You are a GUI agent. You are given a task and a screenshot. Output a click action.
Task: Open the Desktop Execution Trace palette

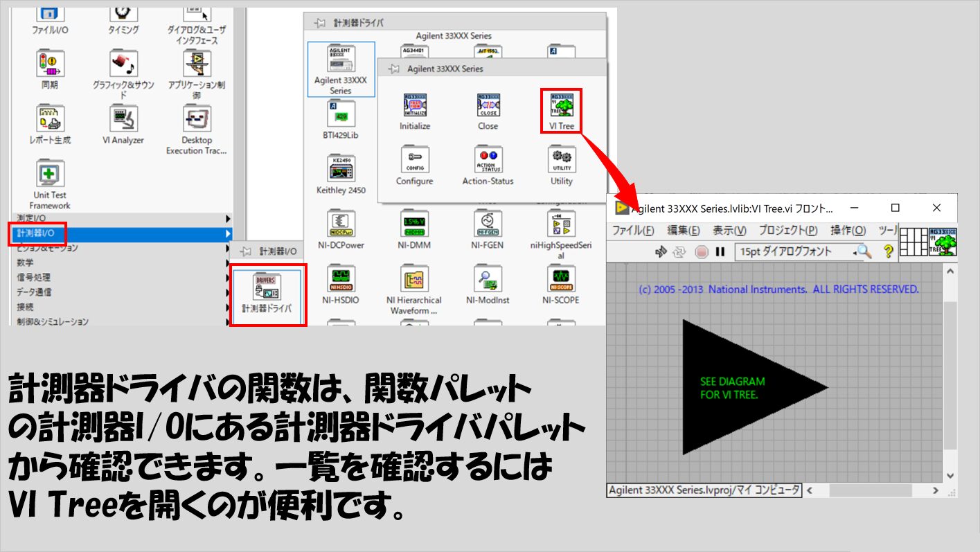(197, 118)
